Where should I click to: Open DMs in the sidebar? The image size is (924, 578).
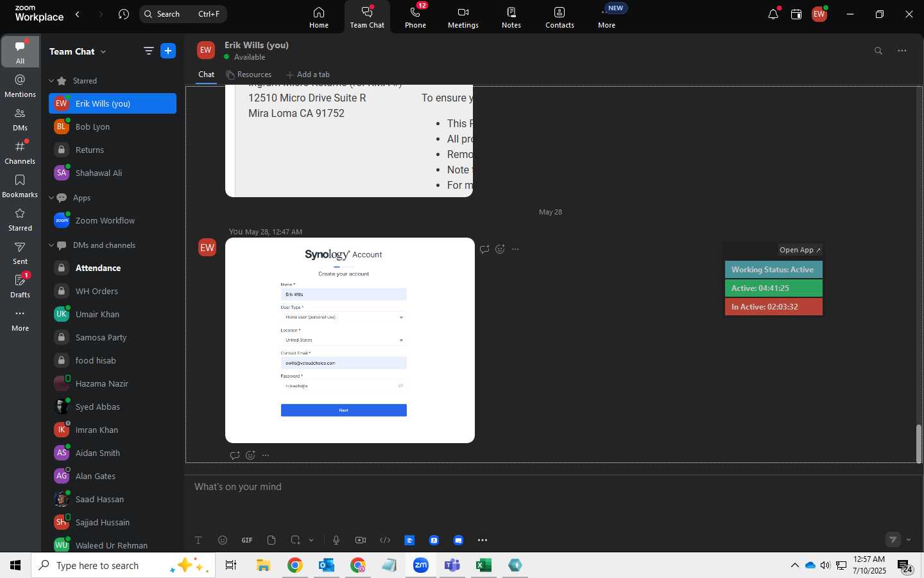click(x=21, y=119)
